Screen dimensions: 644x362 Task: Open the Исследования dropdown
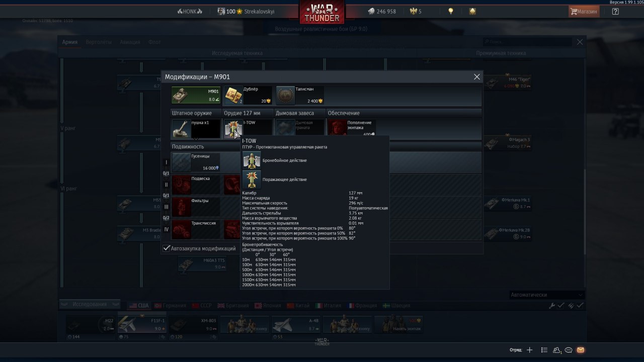(x=90, y=304)
